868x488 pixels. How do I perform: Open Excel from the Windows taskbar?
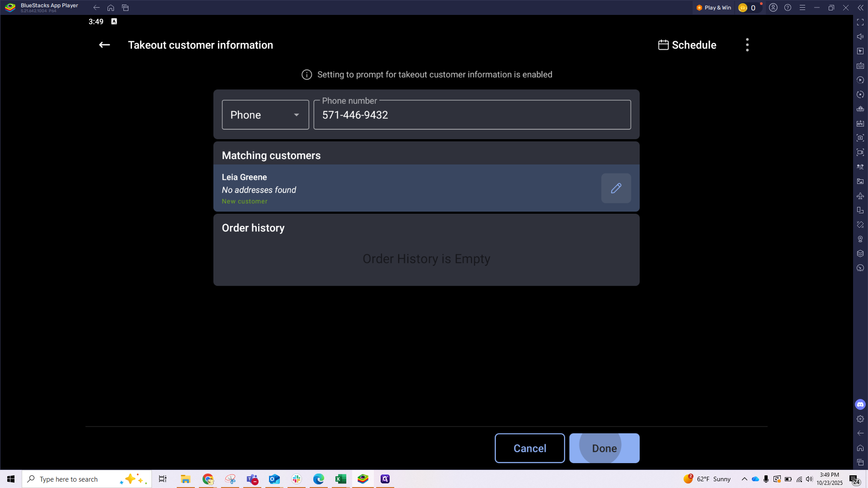pyautogui.click(x=340, y=479)
